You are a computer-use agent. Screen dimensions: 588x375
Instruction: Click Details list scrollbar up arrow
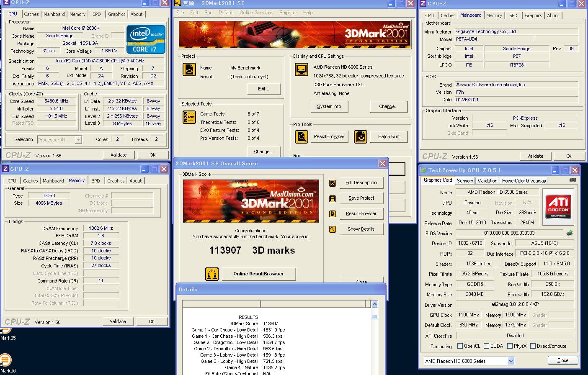click(x=374, y=304)
